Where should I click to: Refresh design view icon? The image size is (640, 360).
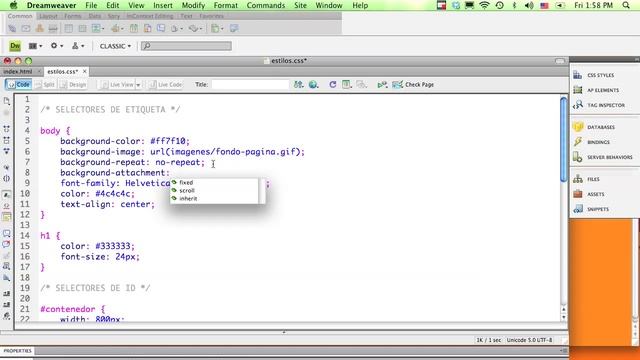[x=333, y=84]
